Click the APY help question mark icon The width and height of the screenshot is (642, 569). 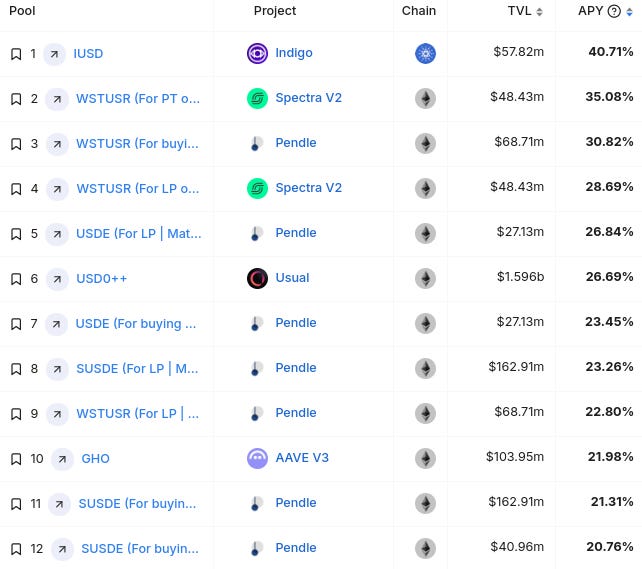coord(614,11)
